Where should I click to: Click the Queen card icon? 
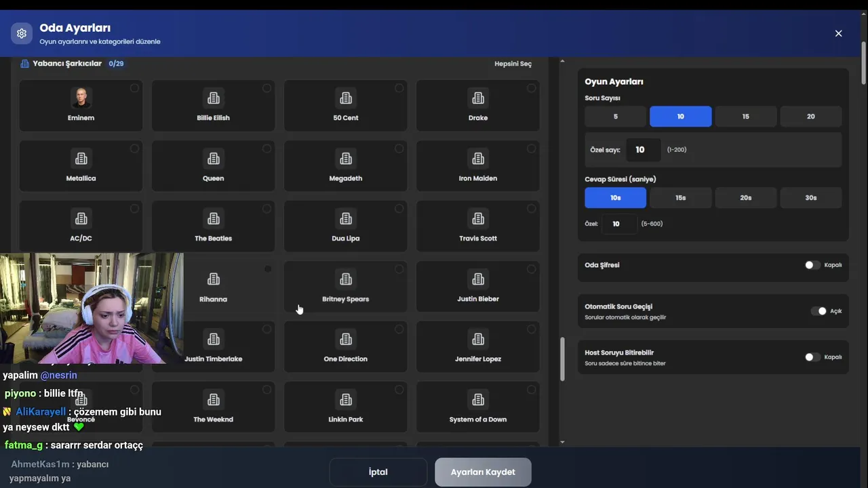pyautogui.click(x=214, y=159)
